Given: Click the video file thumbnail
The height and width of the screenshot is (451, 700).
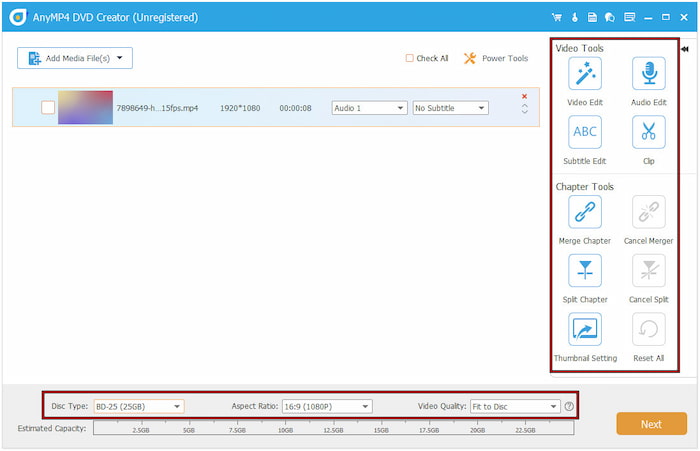Looking at the screenshot, I should coord(85,108).
